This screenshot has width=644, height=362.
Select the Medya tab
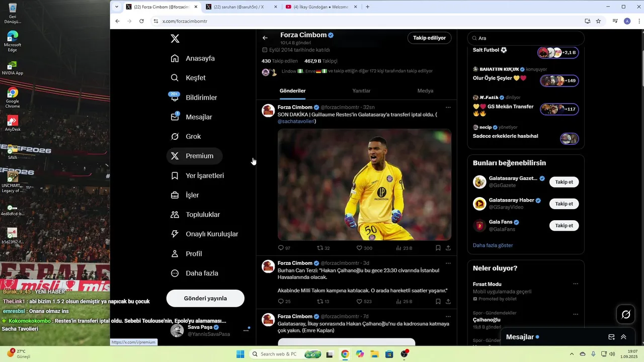(x=425, y=91)
